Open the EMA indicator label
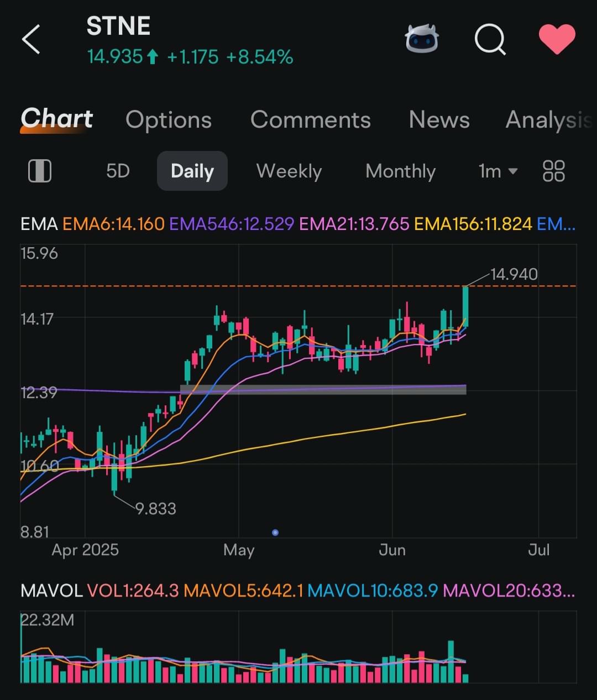597x700 pixels. point(39,224)
